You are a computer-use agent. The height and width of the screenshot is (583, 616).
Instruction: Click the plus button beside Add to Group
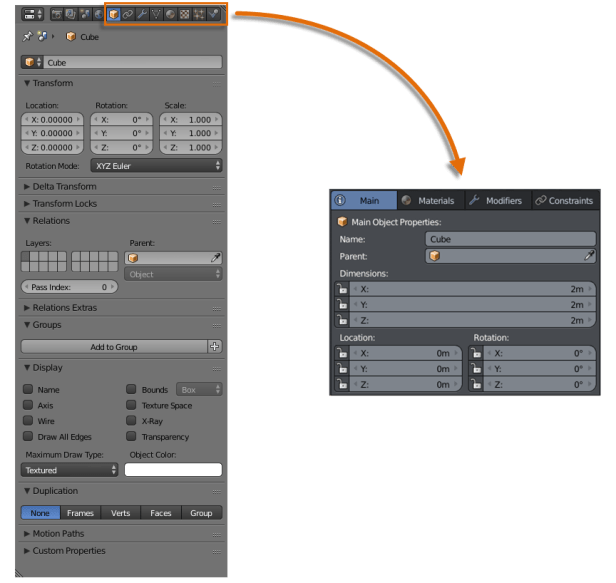[x=214, y=346]
